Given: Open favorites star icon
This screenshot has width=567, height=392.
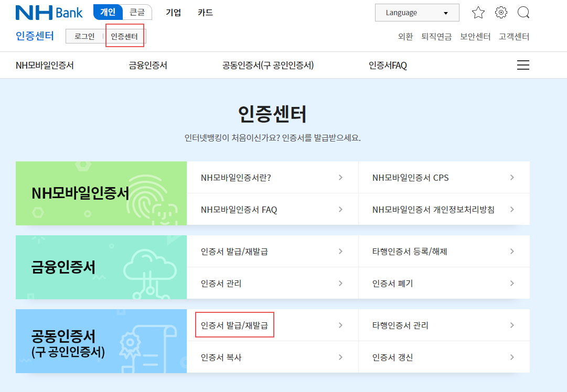Looking at the screenshot, I should [478, 13].
